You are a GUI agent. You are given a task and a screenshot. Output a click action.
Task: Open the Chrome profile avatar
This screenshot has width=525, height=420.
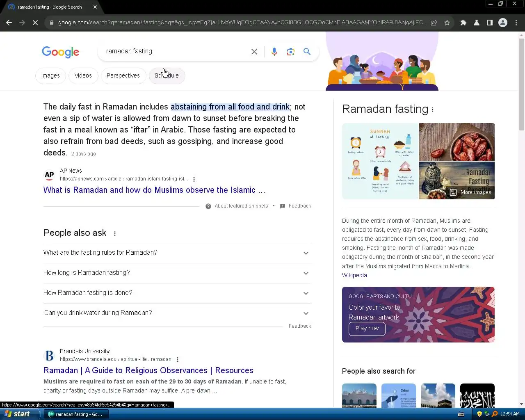pos(503,23)
